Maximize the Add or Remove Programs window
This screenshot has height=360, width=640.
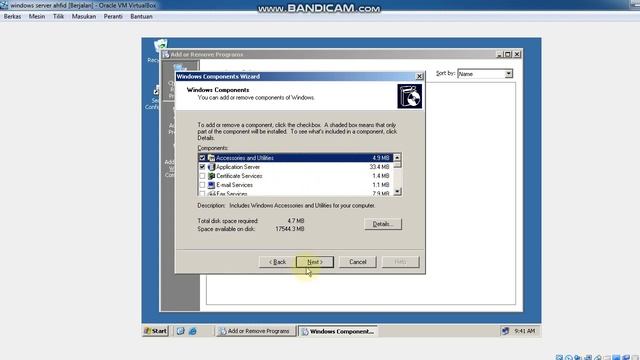(508, 54)
